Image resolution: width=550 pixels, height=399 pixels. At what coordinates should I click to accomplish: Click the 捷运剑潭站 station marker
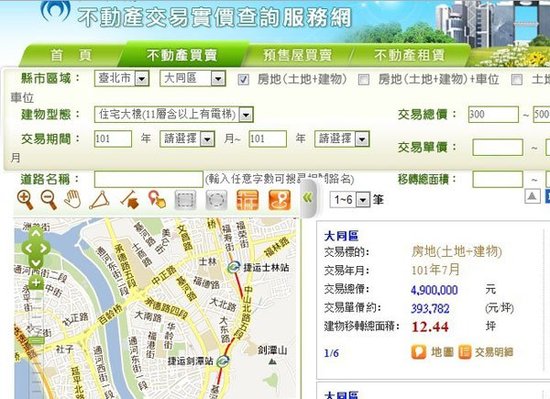[x=222, y=361]
